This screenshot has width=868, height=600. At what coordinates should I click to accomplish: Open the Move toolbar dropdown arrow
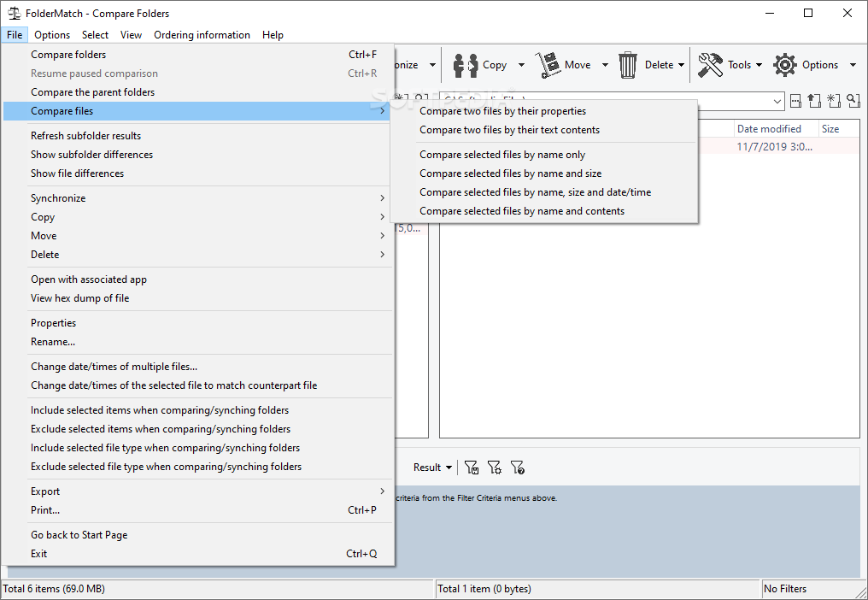(605, 65)
